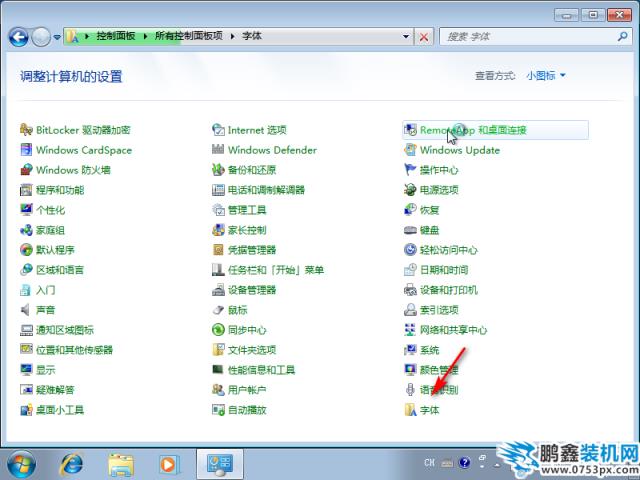Open the 用户帐户 icon

(x=218, y=390)
